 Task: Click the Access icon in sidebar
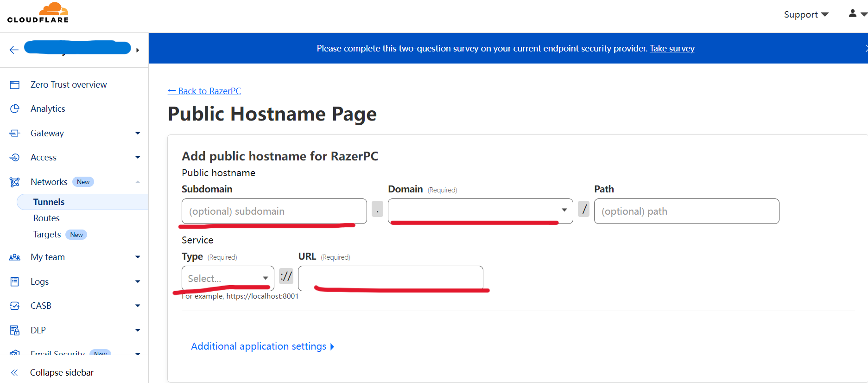tap(15, 157)
